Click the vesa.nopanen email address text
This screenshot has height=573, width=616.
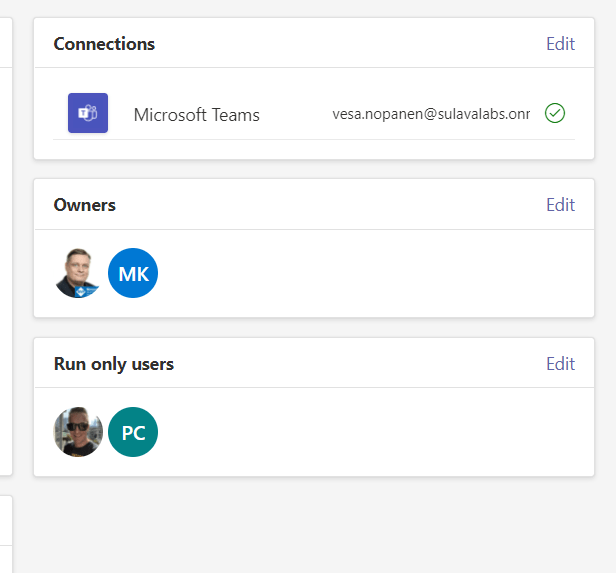pos(431,114)
